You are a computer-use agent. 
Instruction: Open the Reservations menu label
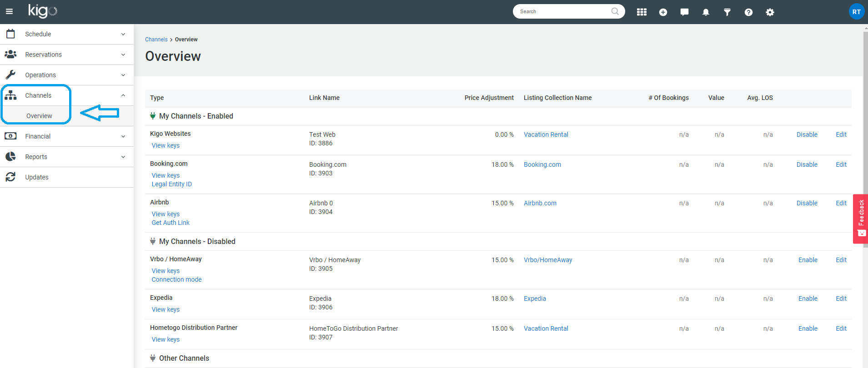(43, 55)
